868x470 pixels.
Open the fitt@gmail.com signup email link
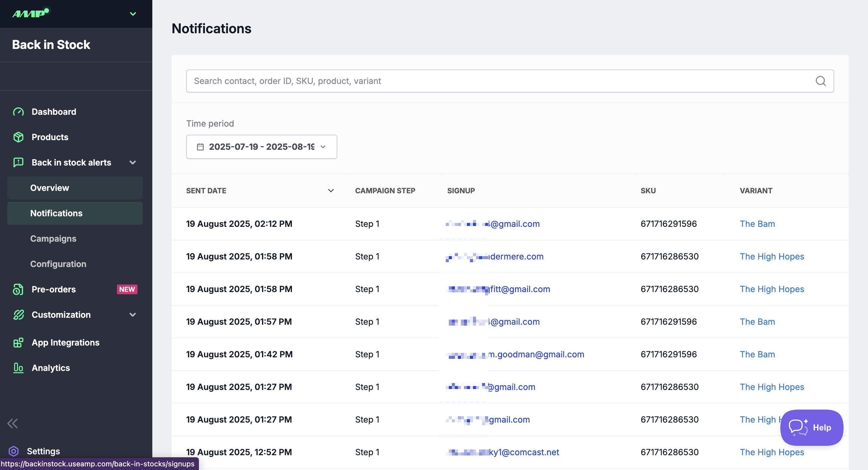[498, 289]
